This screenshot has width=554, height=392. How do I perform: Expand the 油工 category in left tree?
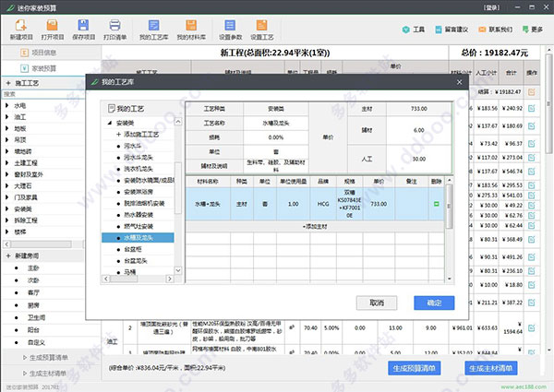click(7, 117)
